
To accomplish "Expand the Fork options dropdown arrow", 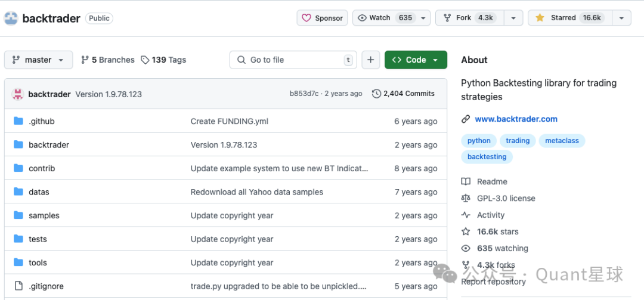I will click(x=513, y=18).
